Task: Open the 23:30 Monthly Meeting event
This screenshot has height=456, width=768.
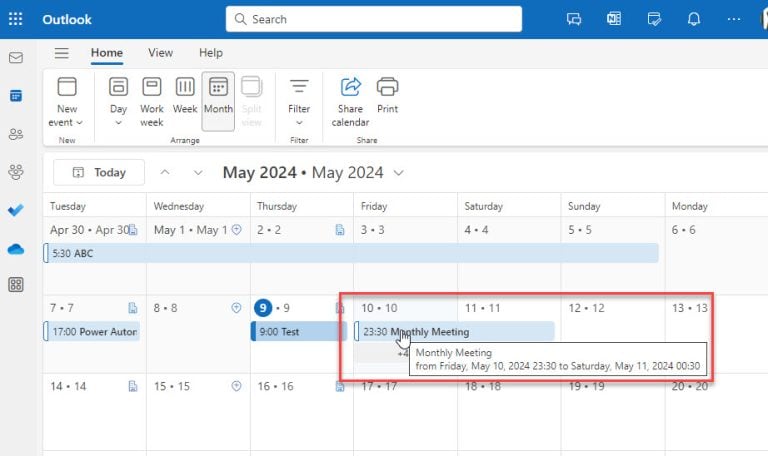Action: click(x=455, y=332)
